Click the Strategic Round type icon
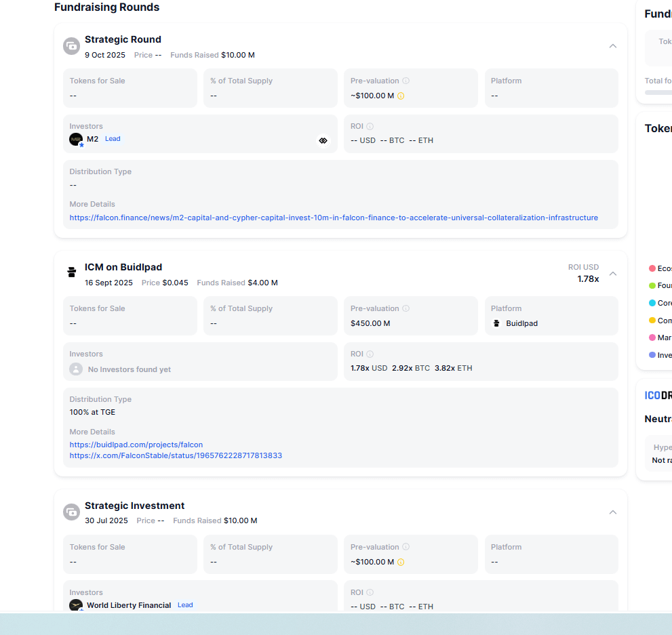 pos(72,46)
